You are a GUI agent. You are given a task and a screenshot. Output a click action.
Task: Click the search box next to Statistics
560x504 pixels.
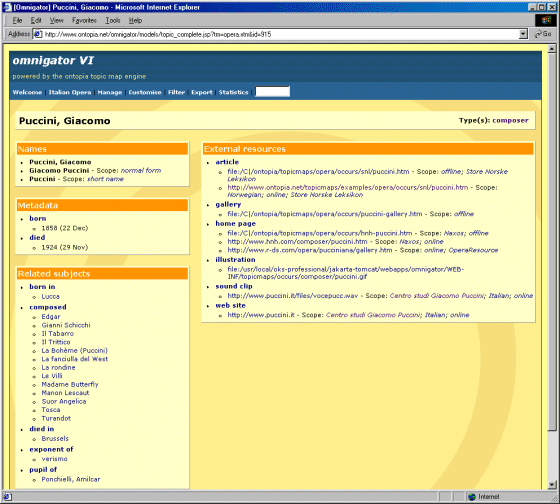(272, 91)
